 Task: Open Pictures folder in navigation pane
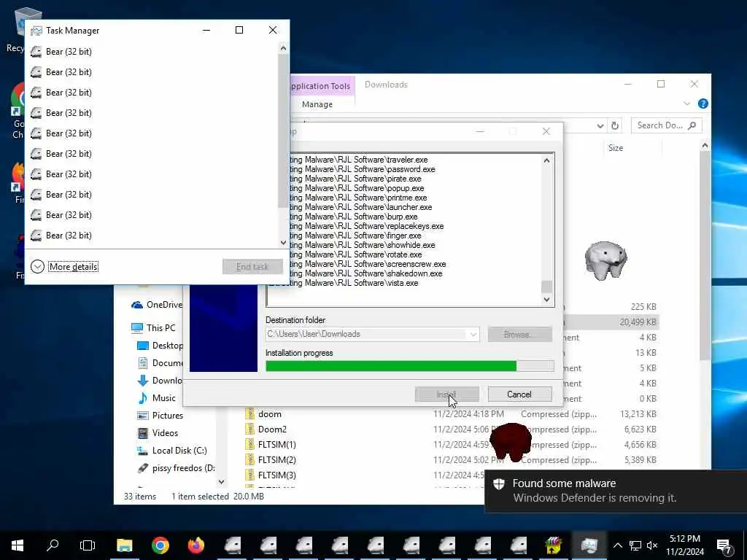[x=160, y=415]
